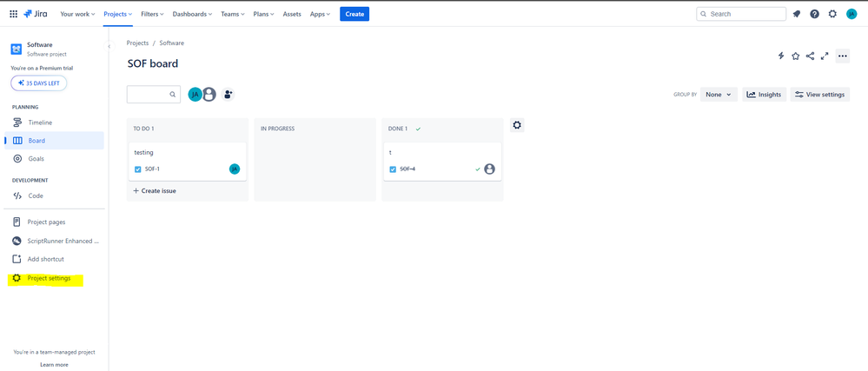Open Assets in the top navigation
This screenshot has height=371, width=868.
pyautogui.click(x=292, y=14)
